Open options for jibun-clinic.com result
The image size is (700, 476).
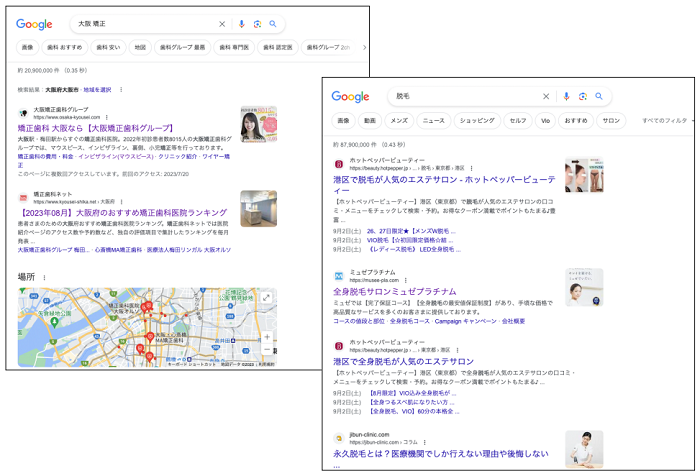point(424,443)
